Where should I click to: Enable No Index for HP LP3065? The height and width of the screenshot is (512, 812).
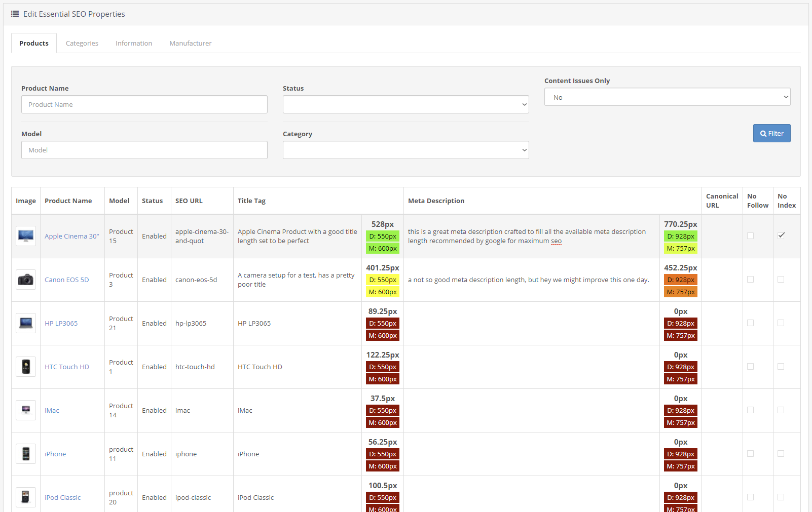click(781, 323)
